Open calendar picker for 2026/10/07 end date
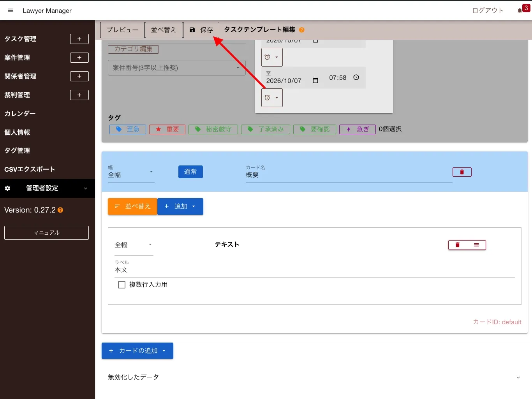The height and width of the screenshot is (399, 532). [x=315, y=81]
